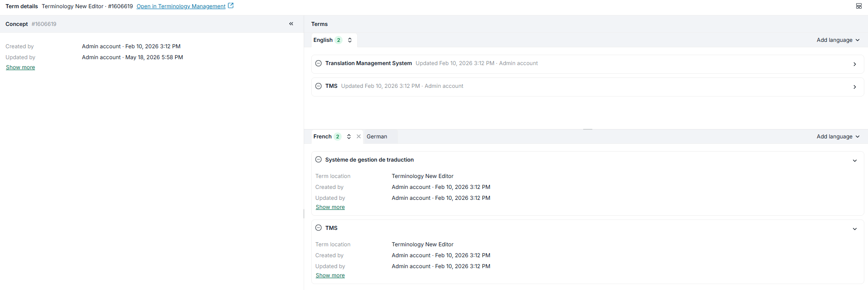Image resolution: width=868 pixels, height=290 pixels.
Task: Select the English language tab
Action: pyautogui.click(x=323, y=40)
